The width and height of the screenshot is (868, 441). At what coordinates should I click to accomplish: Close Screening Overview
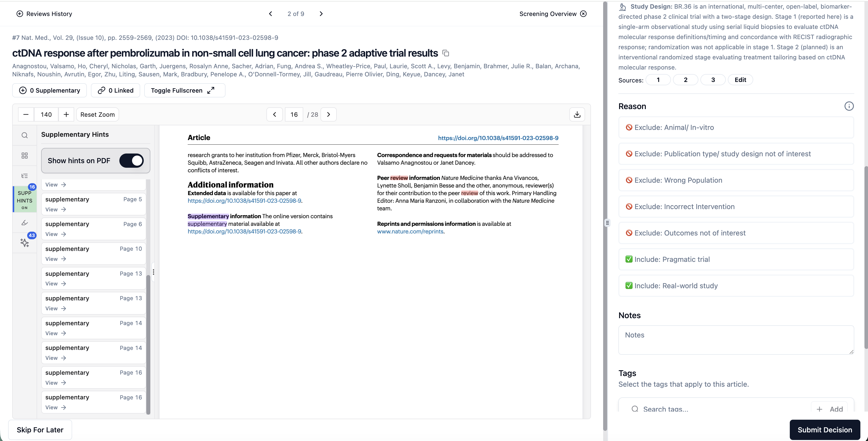click(583, 14)
